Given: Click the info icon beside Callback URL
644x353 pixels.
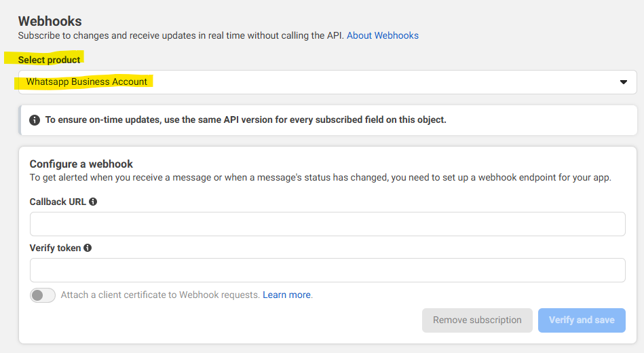Looking at the screenshot, I should click(93, 202).
